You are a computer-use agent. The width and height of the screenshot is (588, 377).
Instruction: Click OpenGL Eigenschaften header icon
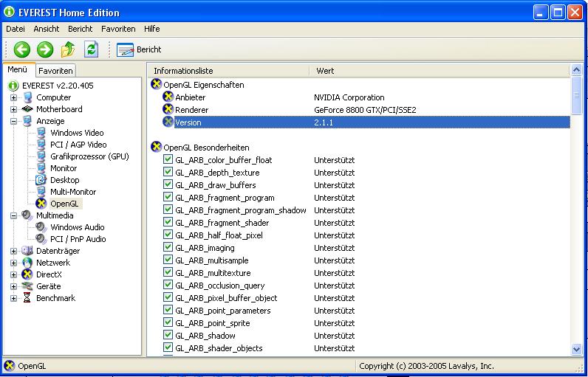click(156, 85)
